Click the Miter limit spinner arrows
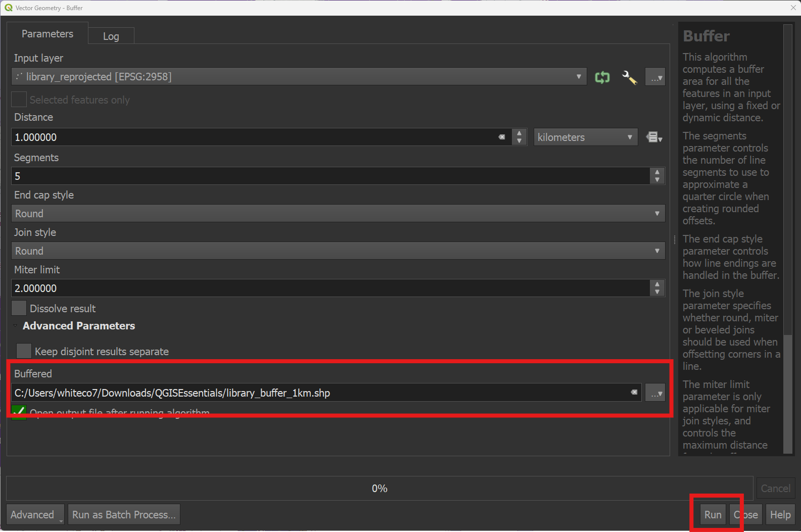 pos(657,288)
